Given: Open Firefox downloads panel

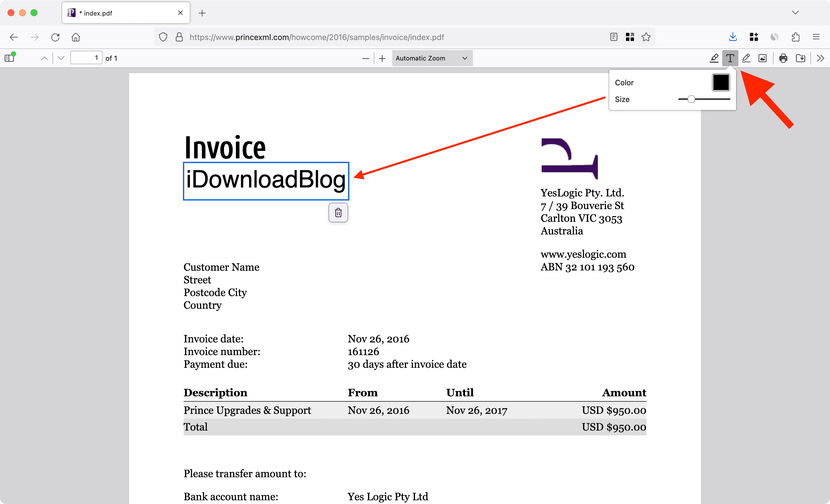Looking at the screenshot, I should click(x=733, y=37).
